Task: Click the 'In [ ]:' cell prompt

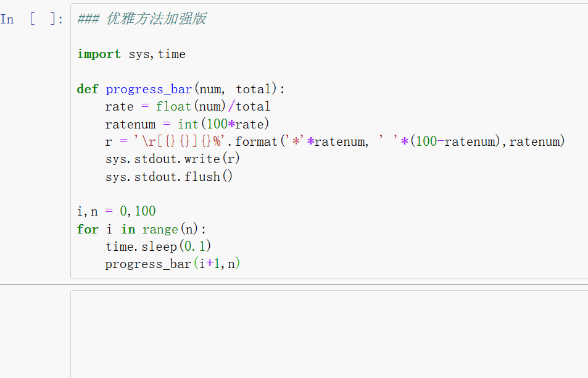Action: (x=31, y=19)
